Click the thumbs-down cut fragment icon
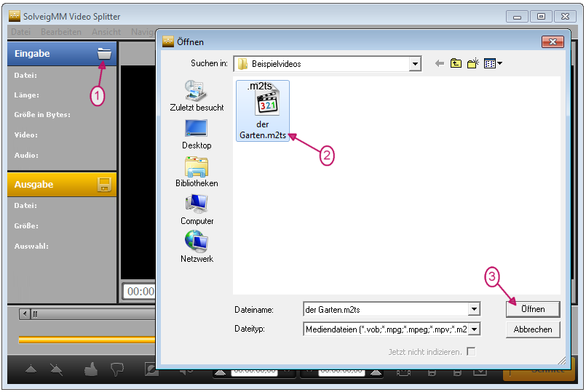 click(x=117, y=369)
